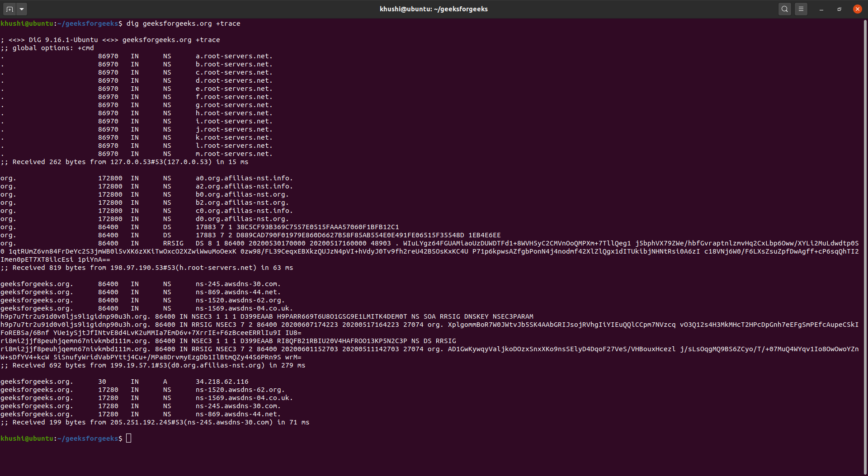This screenshot has height=476, width=868.
Task: Click 'j.root-servers.net.' entry
Action: [234, 129]
